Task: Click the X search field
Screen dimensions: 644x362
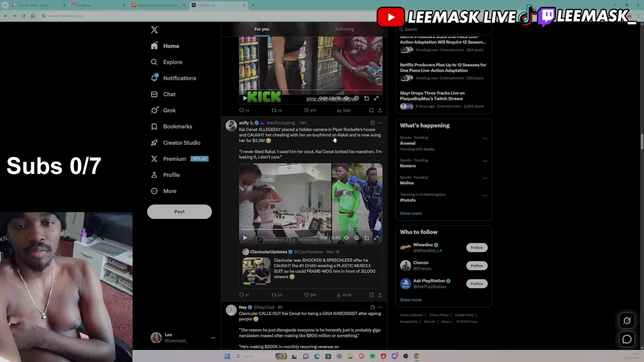Action: coord(443,29)
